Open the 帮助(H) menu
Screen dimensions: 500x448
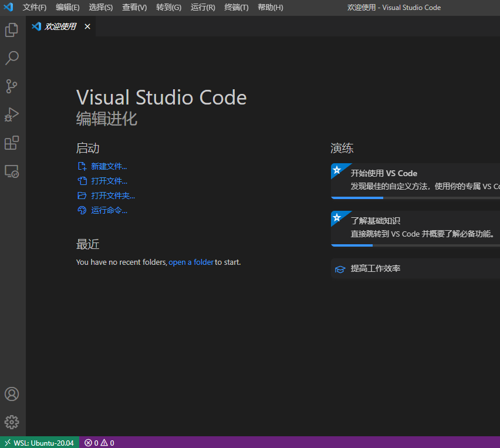pyautogui.click(x=271, y=7)
